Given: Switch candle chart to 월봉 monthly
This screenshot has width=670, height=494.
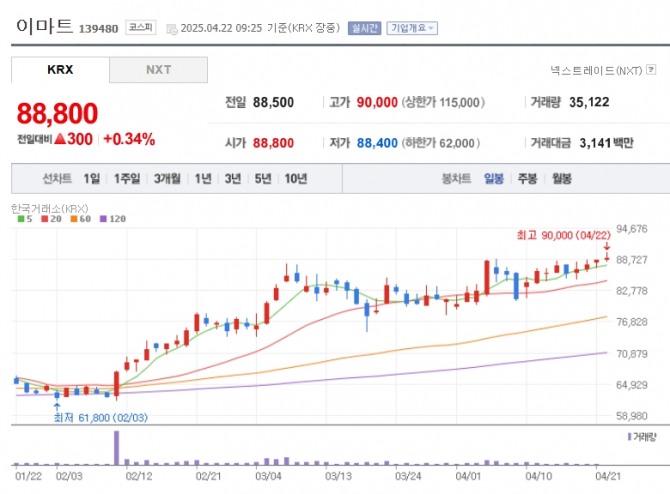Looking at the screenshot, I should tap(562, 179).
